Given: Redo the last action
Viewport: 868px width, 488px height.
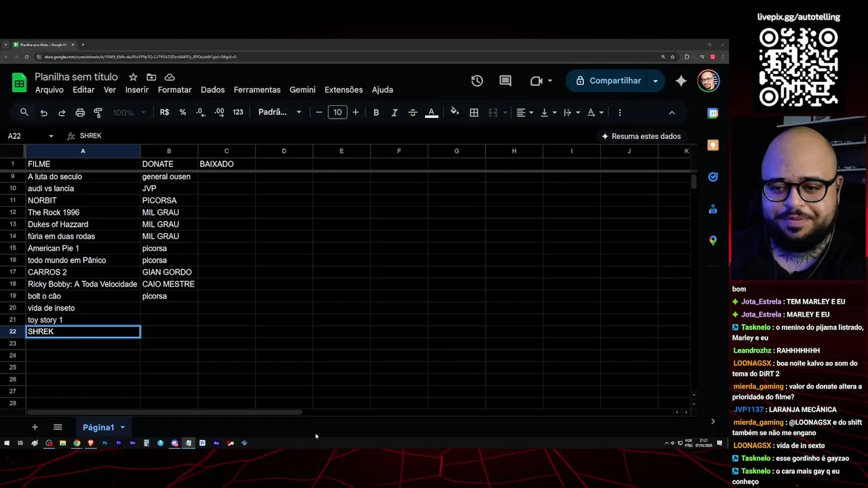Looking at the screenshot, I should pyautogui.click(x=62, y=113).
